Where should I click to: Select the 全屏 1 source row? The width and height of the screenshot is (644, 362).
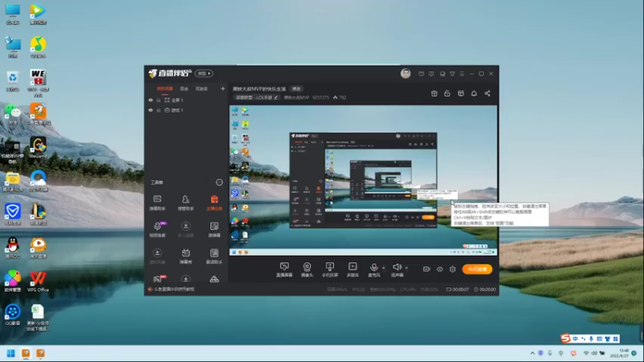click(187, 100)
